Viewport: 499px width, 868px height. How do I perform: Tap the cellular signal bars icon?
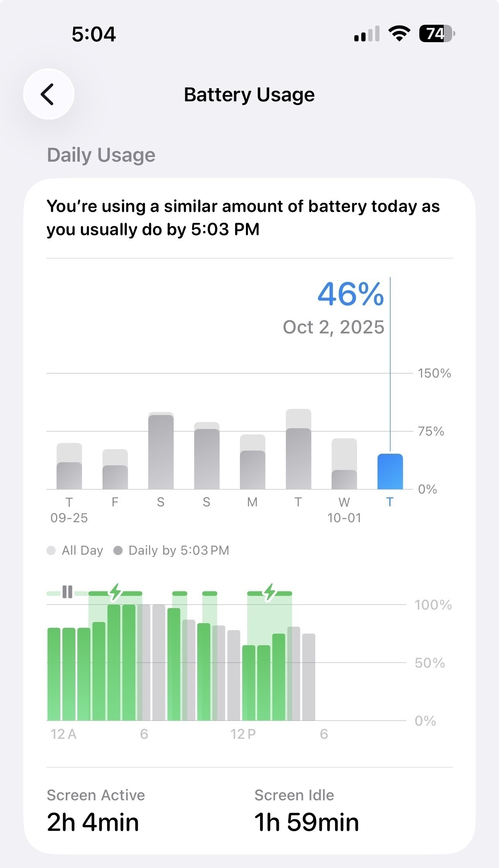(366, 34)
